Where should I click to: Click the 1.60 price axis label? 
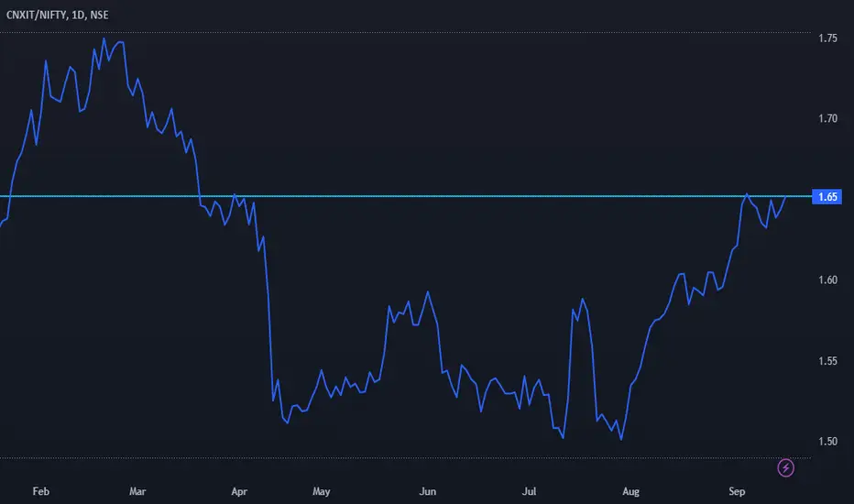click(x=827, y=280)
